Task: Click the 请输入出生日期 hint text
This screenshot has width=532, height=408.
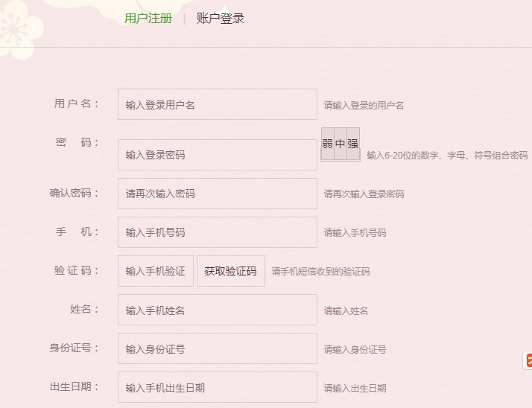Action: click(355, 388)
